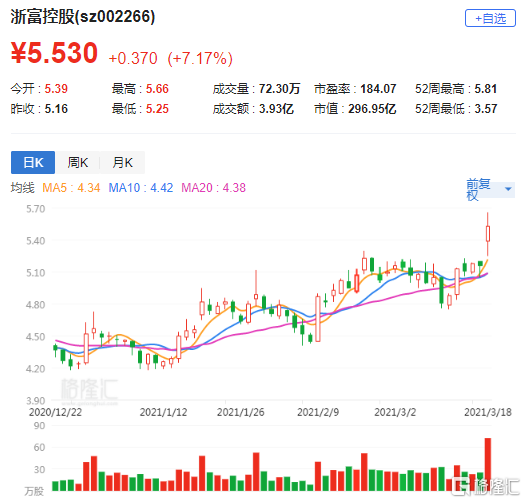Open the 前复权 adjustment dropdown
Screen dimensions: 526x503
tap(490, 190)
